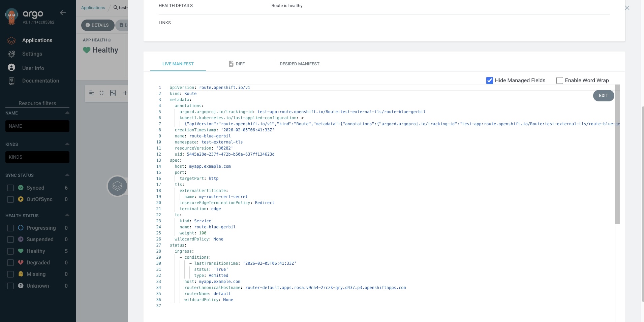Switch to the DESIRED MANIFEST tab
Screen dimensions: 644x322
299,64
